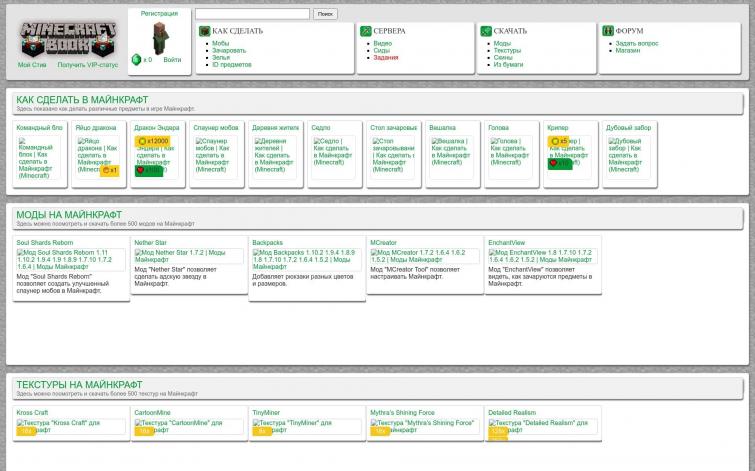Screen dimensions: 755x471
Task: Click Получить VIP-статус link
Action: [x=88, y=65]
